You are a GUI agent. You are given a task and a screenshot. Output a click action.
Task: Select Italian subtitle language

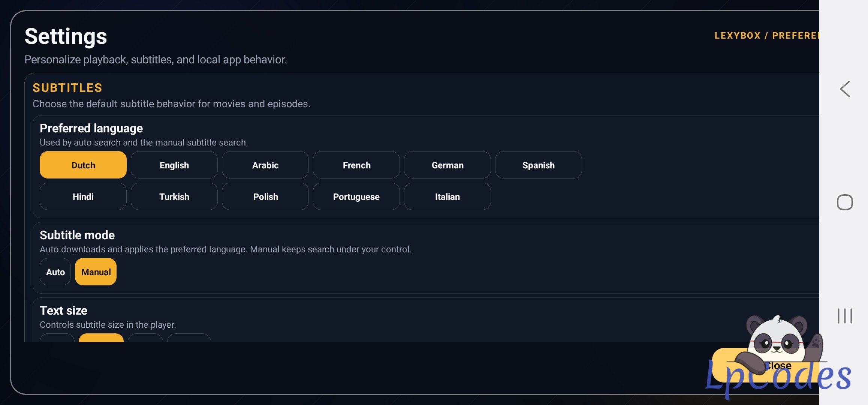pyautogui.click(x=447, y=196)
